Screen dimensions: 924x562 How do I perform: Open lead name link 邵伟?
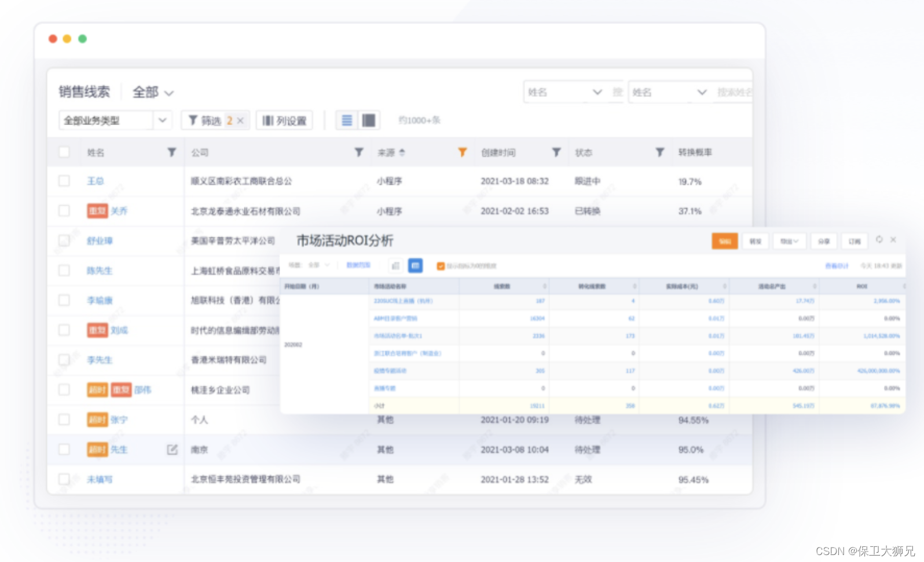point(142,390)
